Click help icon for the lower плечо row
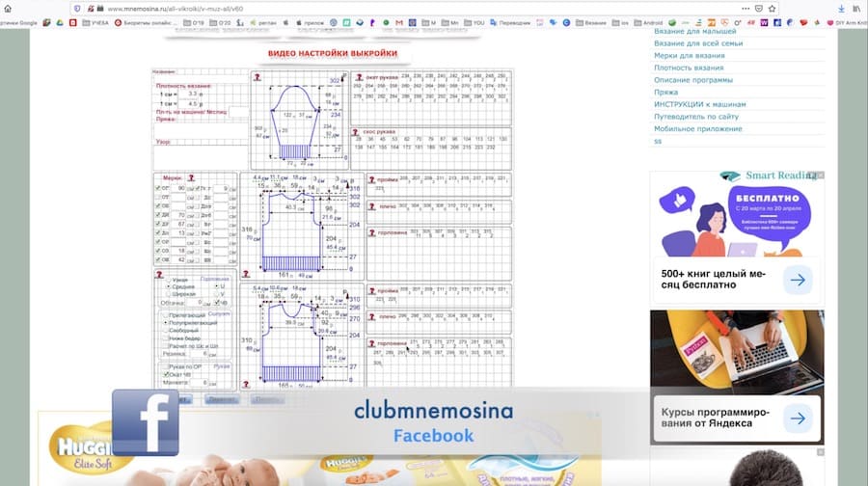 pyautogui.click(x=372, y=317)
